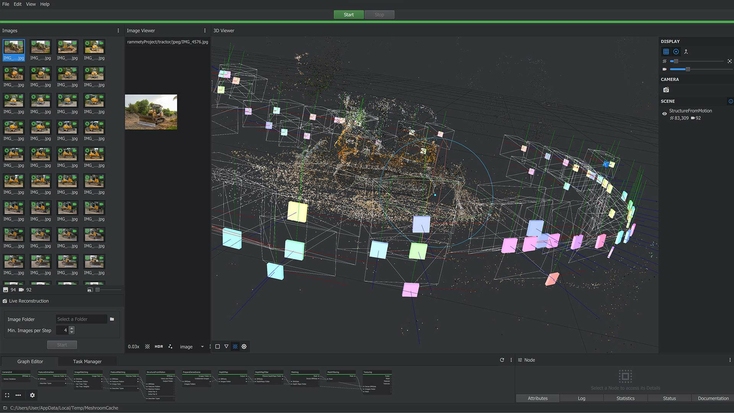This screenshot has width=734, height=413.
Task: Click the refresh icon in Graph Editor header
Action: point(502,360)
